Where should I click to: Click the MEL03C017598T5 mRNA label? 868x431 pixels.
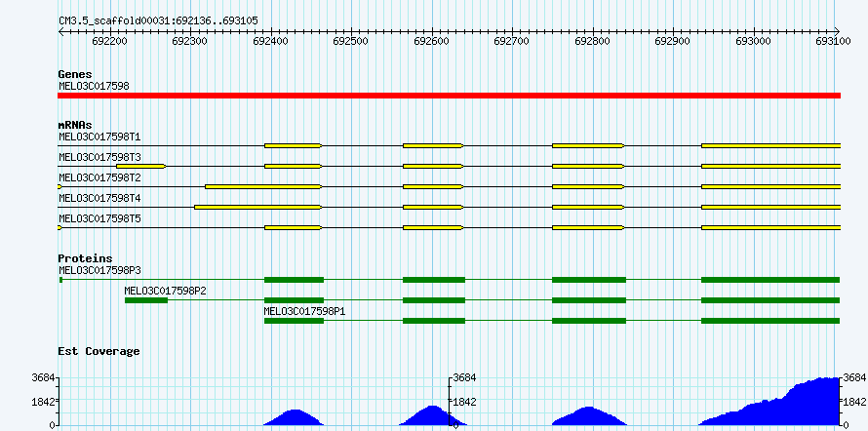(x=99, y=218)
